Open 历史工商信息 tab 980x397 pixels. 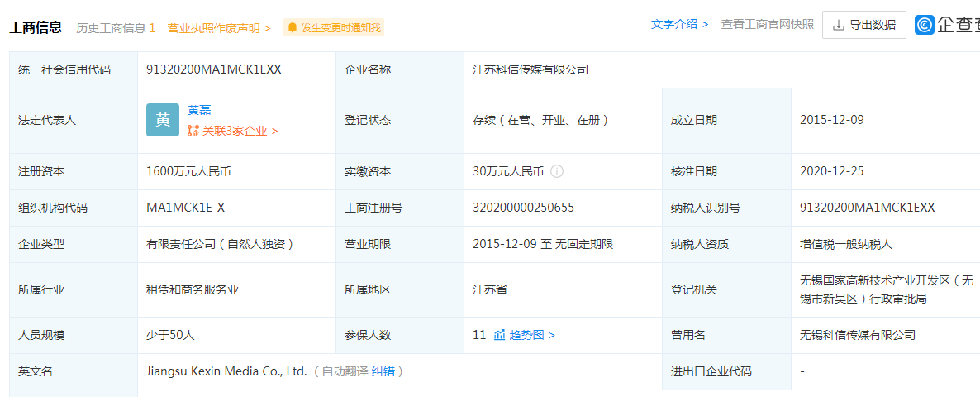pos(116,27)
